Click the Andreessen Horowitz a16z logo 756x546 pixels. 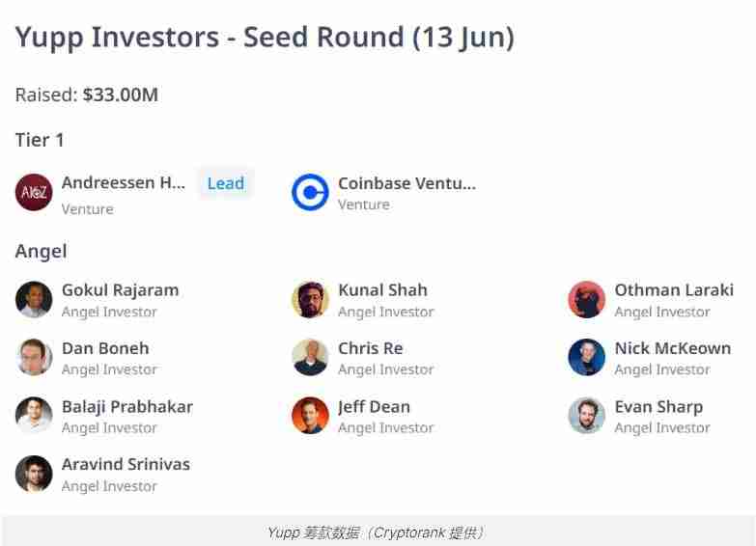[34, 192]
